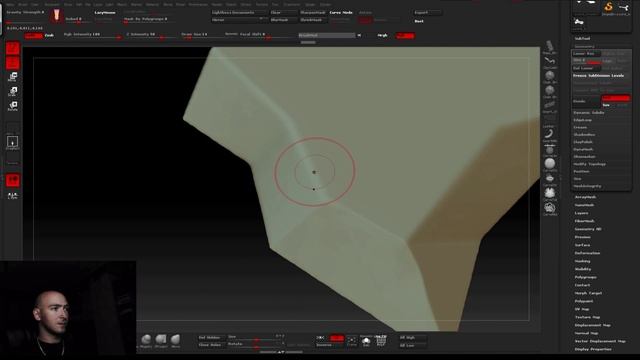The width and height of the screenshot is (640, 360).
Task: Toggle the red Persp perspective button
Action: pos(13,180)
